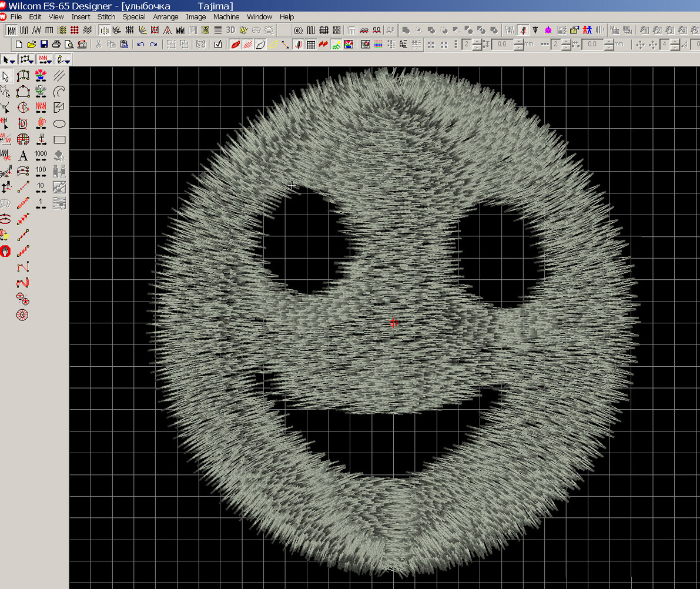Screen dimensions: 700x589
Task: Toggle the checkbox icon in standard toolbar
Action: coord(218,45)
